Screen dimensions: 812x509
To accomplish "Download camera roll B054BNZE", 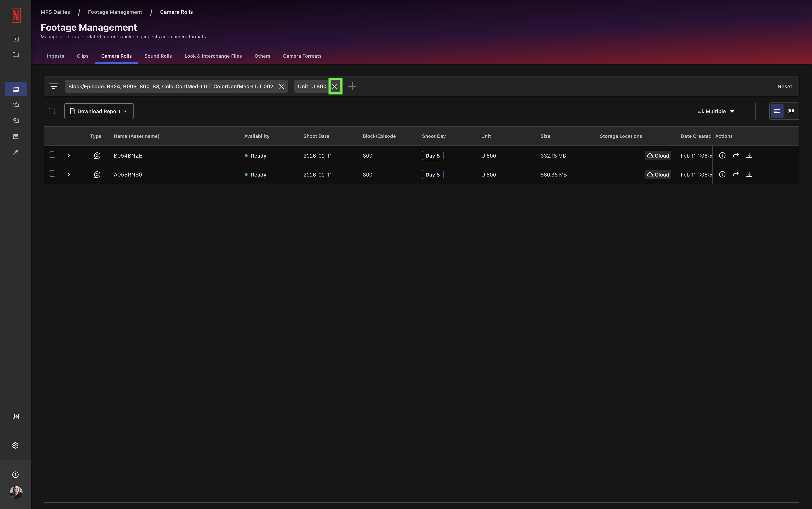I will coord(749,156).
